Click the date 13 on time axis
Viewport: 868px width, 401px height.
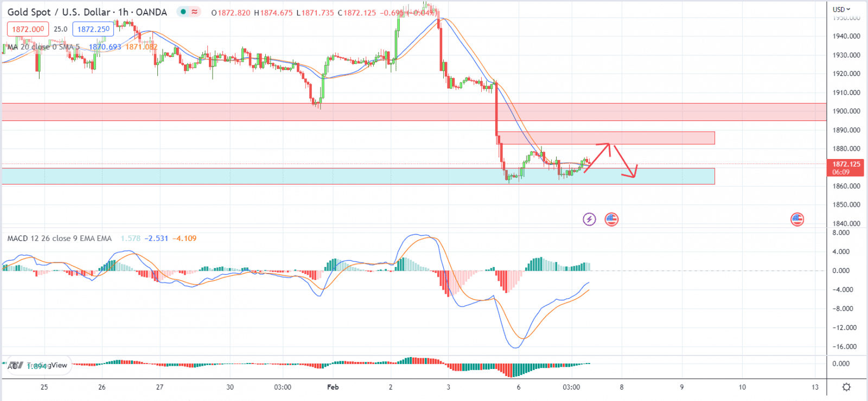(x=815, y=387)
